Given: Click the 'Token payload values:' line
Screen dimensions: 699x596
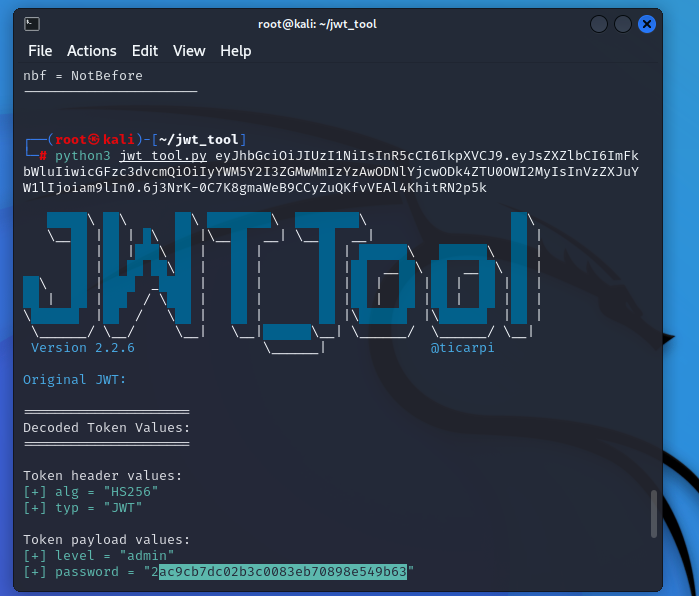Looking at the screenshot, I should 107,540.
